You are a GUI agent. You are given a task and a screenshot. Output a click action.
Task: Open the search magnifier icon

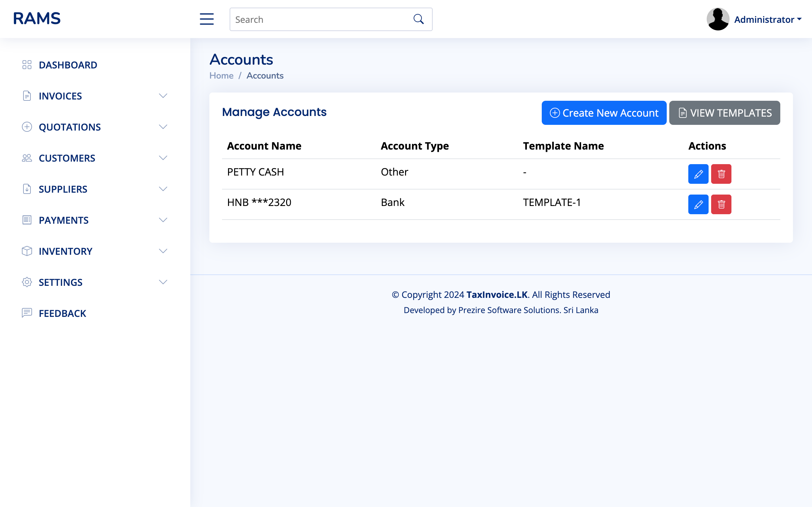click(418, 19)
